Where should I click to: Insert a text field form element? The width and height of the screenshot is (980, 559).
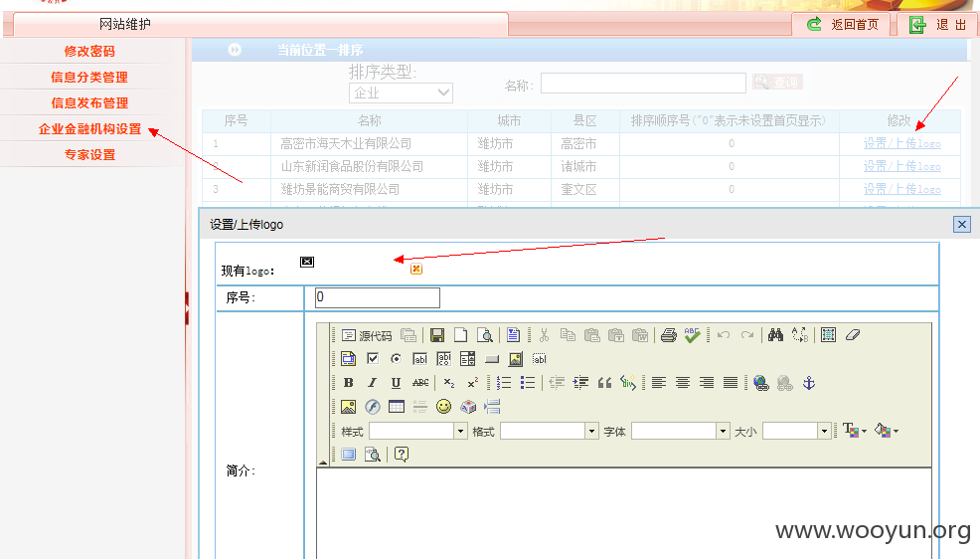(x=420, y=359)
